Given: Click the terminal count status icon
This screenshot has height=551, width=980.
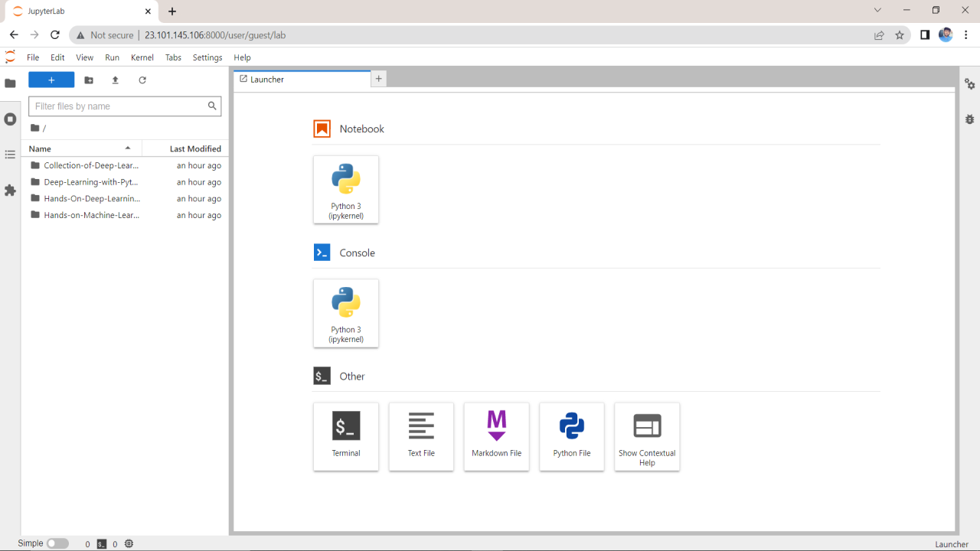Looking at the screenshot, I should pos(102,544).
